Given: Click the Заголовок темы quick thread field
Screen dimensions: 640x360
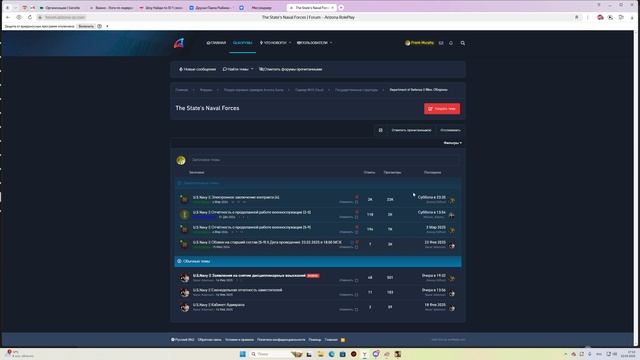Looking at the screenshot, I should coord(324,160).
